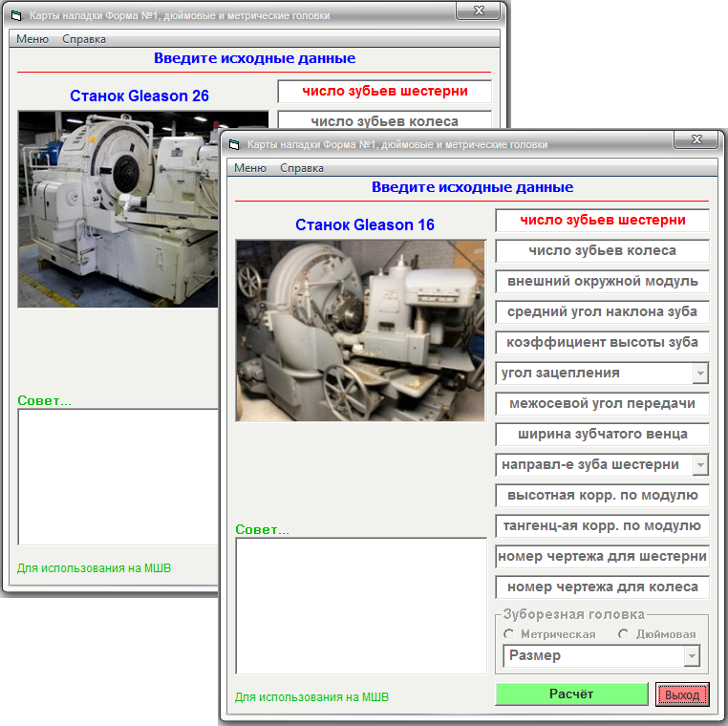This screenshot has height=726, width=728.
Task: Expand the 'угол зацепления' dropdown
Action: coord(700,374)
